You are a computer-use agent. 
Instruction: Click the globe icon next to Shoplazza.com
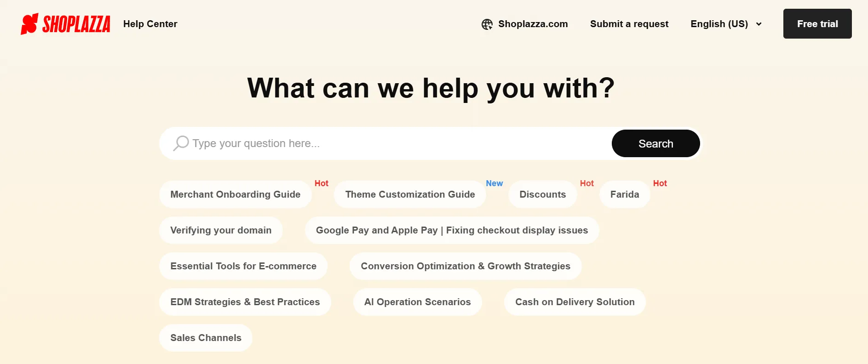pos(487,24)
